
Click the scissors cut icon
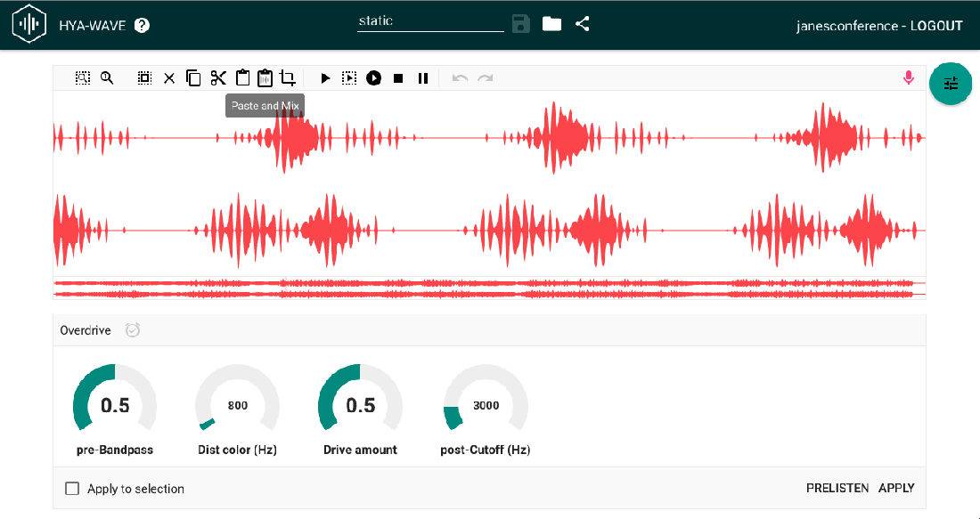(x=218, y=78)
